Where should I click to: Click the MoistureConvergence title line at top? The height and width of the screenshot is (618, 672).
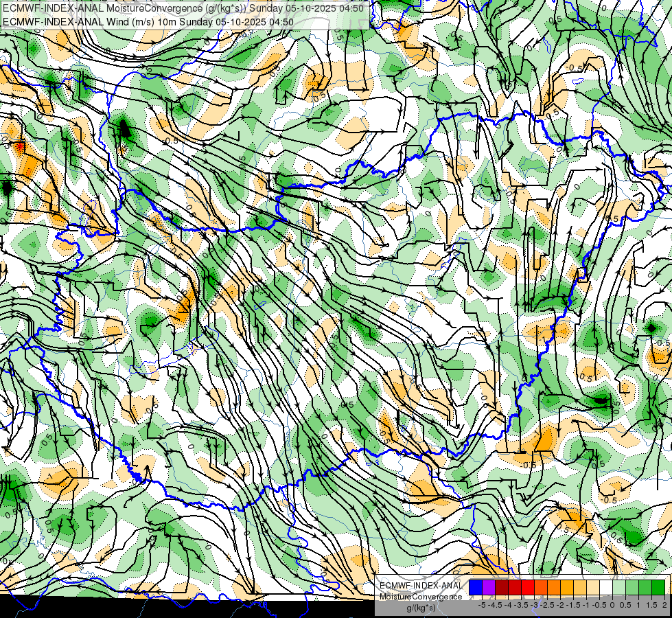click(183, 8)
